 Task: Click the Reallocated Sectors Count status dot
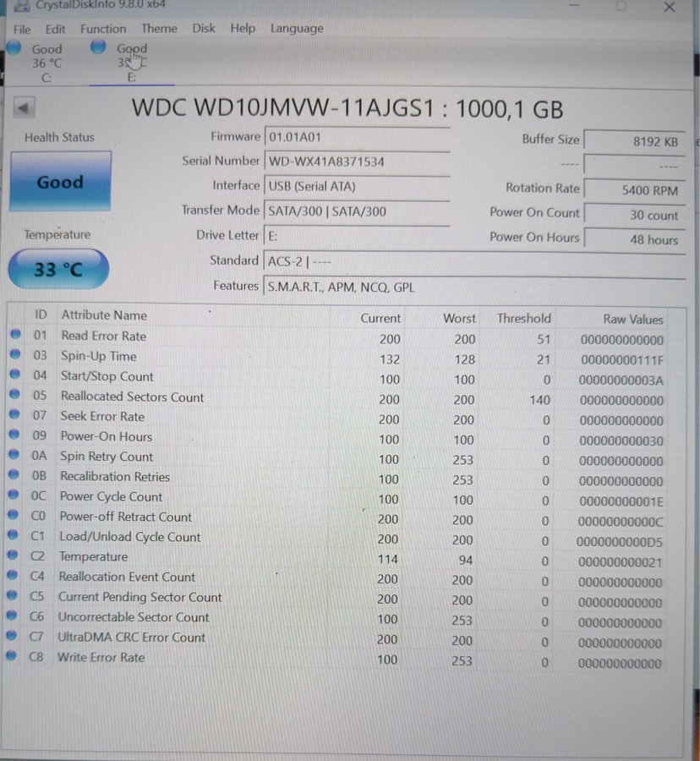(14, 397)
